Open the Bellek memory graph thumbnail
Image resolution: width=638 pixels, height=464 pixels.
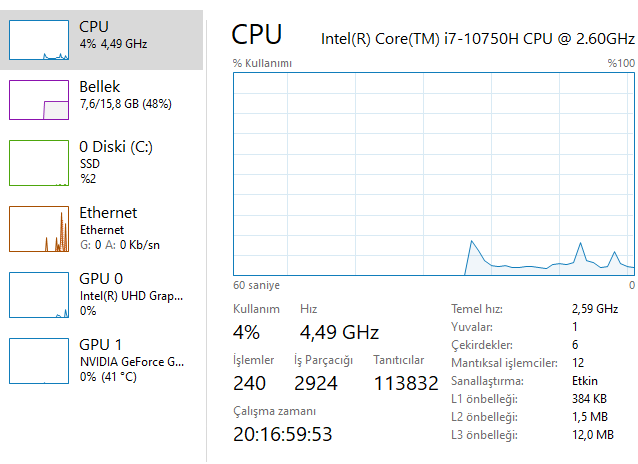[39, 100]
